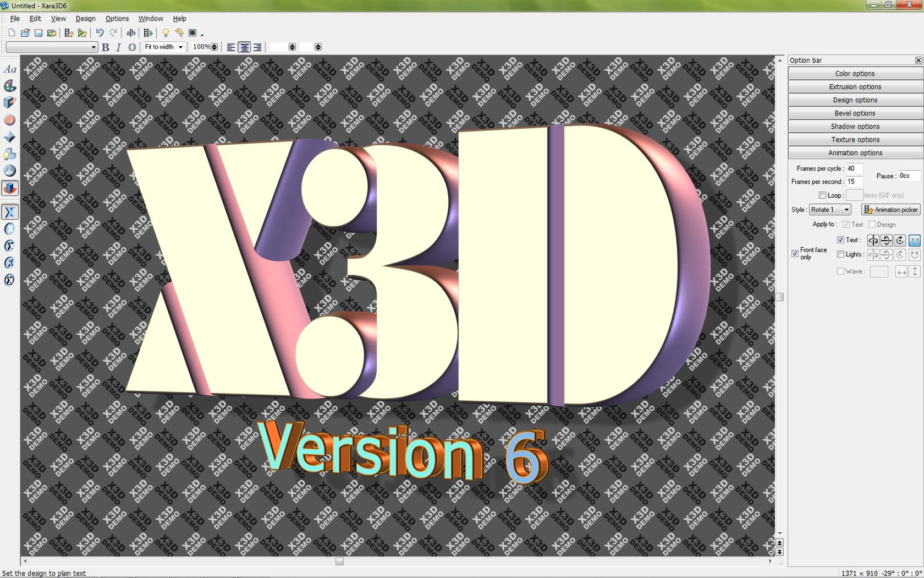The image size is (924, 578).
Task: Center align the text
Action: [x=244, y=47]
